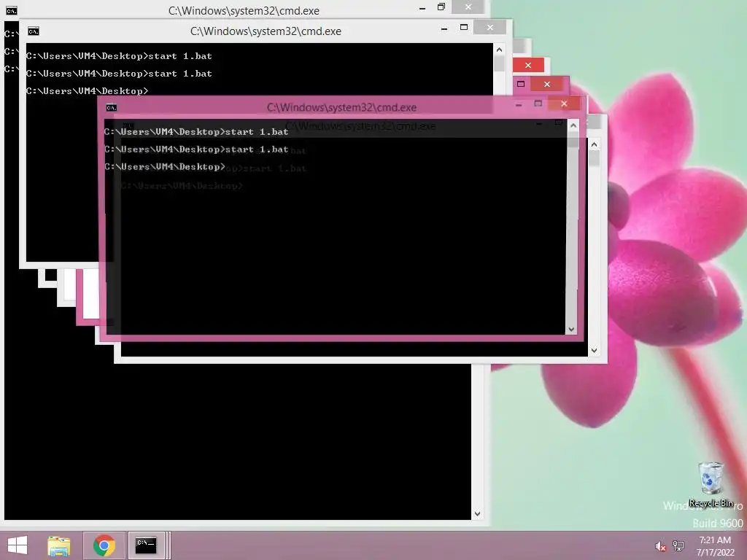Show the 7:21 AM clock calendar
The width and height of the screenshot is (747, 560).
tap(715, 546)
